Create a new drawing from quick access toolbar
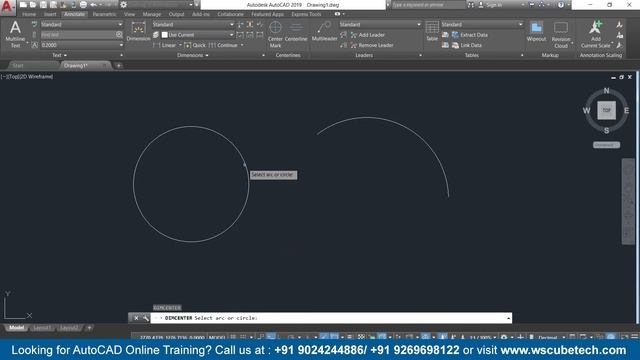 [x=23, y=5]
